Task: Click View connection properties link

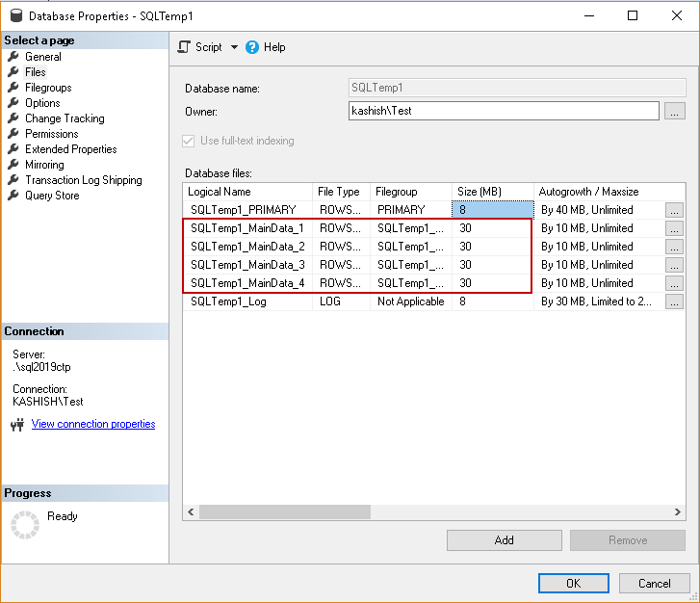Action: [93, 424]
